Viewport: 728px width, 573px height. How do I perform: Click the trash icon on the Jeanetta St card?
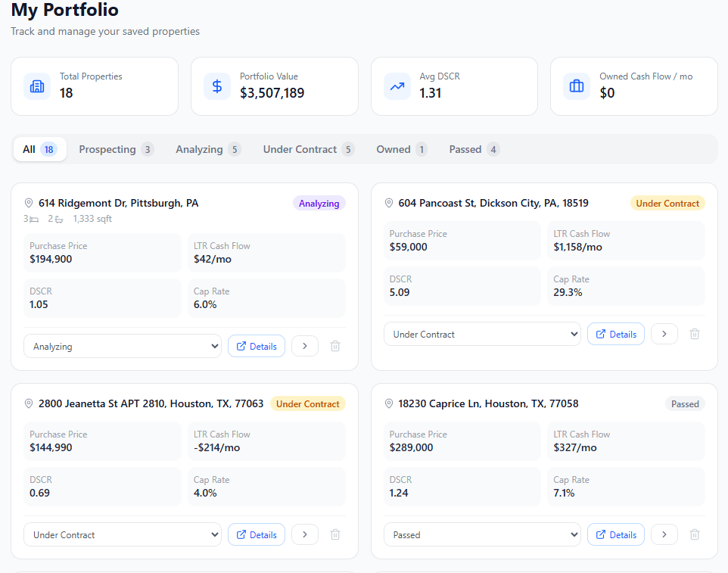coord(335,534)
